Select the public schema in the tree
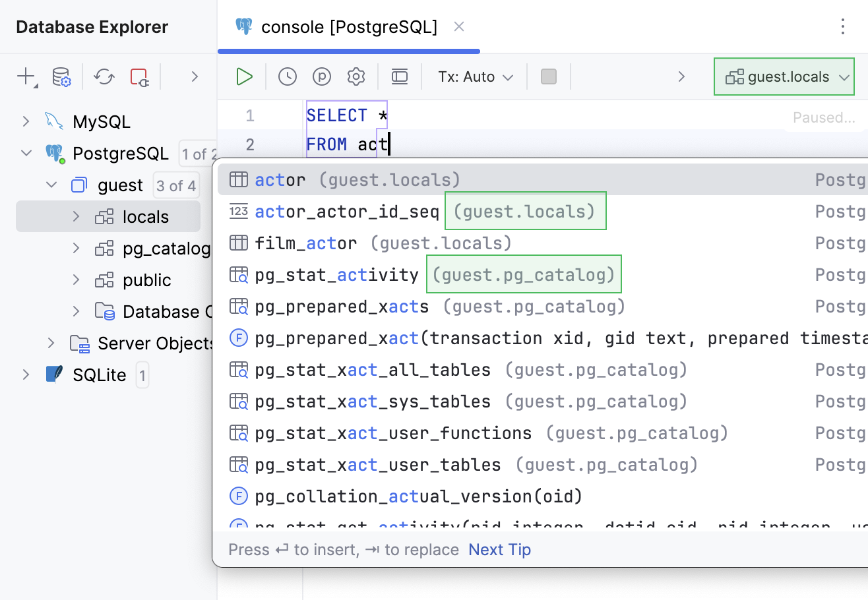 [146, 280]
